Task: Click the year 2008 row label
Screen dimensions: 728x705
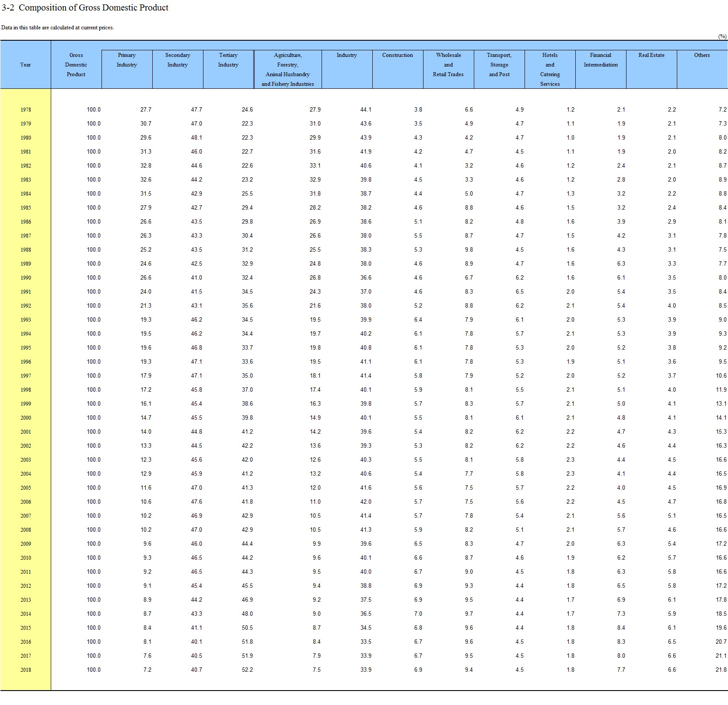Action: (x=26, y=530)
